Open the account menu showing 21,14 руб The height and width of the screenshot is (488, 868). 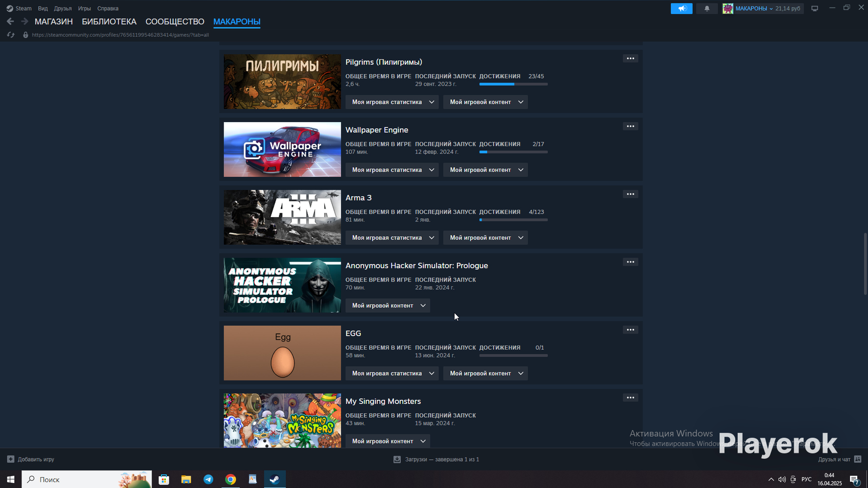coord(768,8)
